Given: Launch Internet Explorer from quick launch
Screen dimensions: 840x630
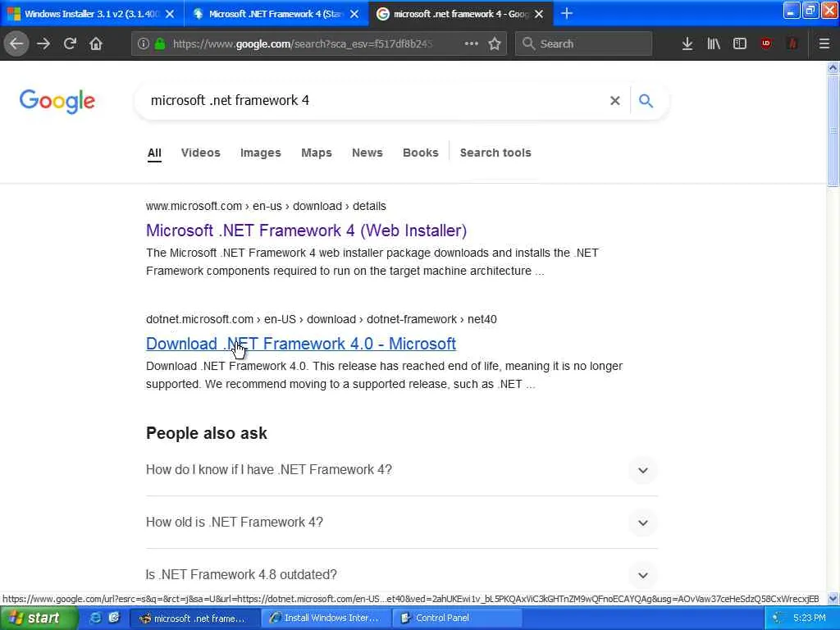Looking at the screenshot, I should pos(95,618).
